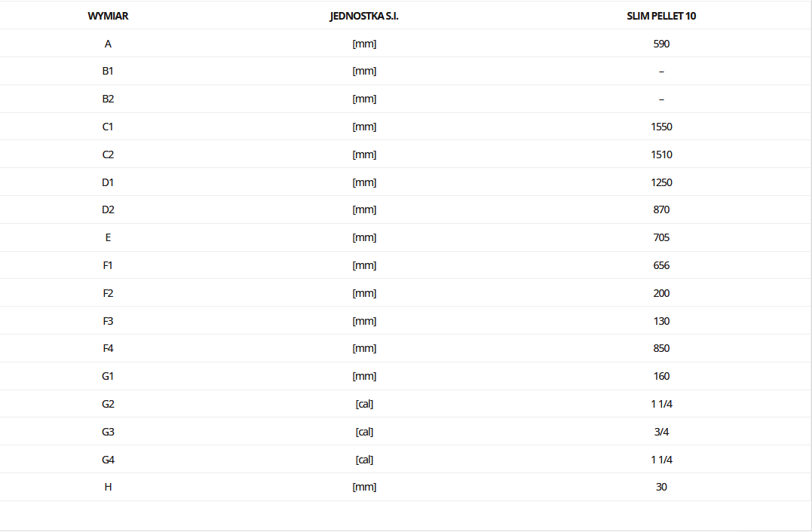
Task: Click the 130 value for F3
Action: [x=661, y=321]
